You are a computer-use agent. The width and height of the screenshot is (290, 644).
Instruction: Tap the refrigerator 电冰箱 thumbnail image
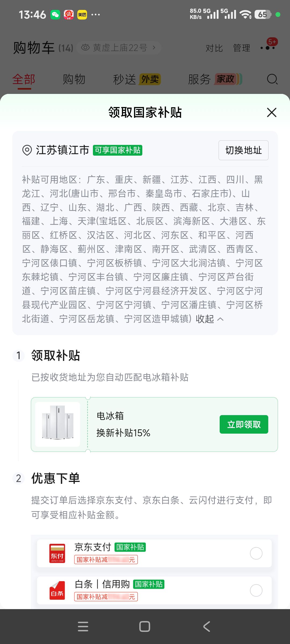click(58, 424)
